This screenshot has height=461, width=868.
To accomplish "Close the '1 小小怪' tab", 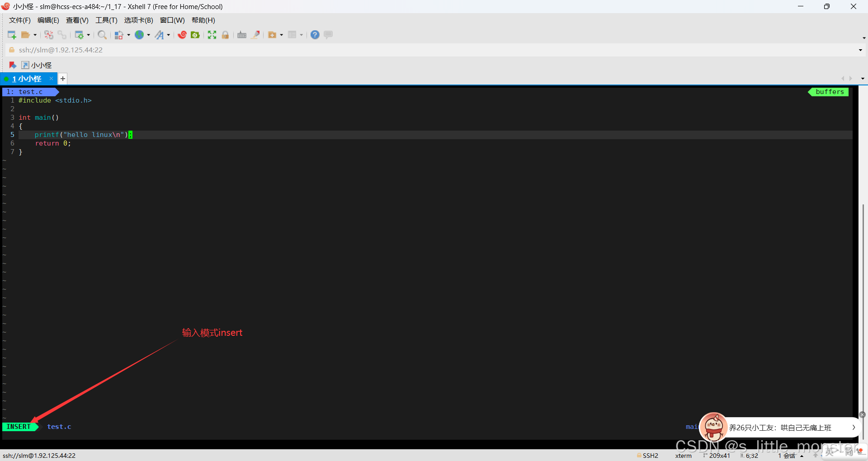I will [51, 79].
